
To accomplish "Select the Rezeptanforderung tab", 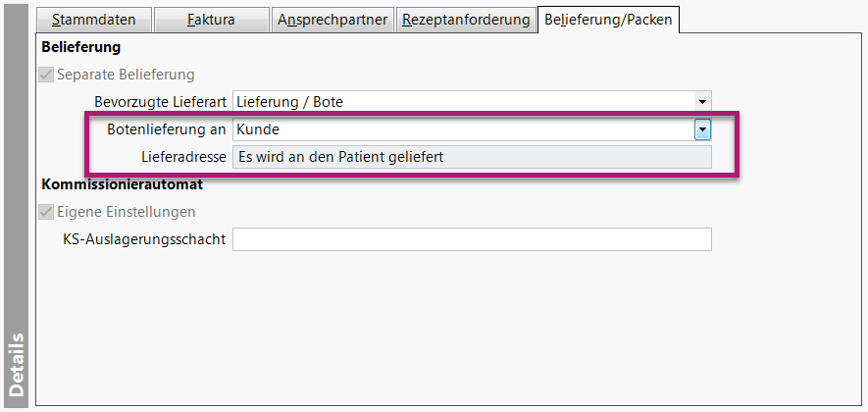I will (x=466, y=19).
